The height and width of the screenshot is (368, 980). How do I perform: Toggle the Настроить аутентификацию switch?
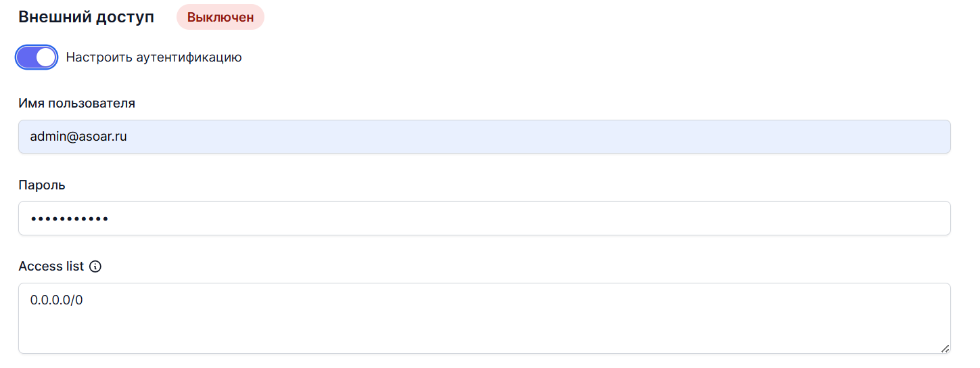tap(36, 57)
